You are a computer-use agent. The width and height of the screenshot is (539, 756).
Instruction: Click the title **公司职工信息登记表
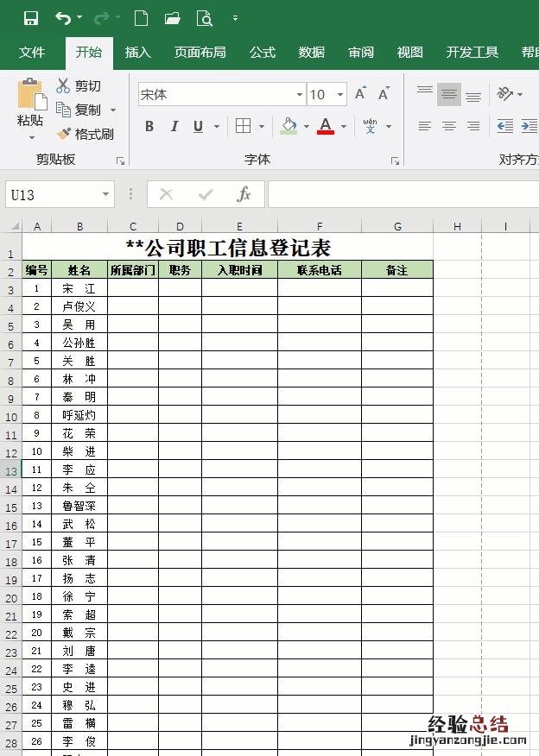click(x=228, y=248)
